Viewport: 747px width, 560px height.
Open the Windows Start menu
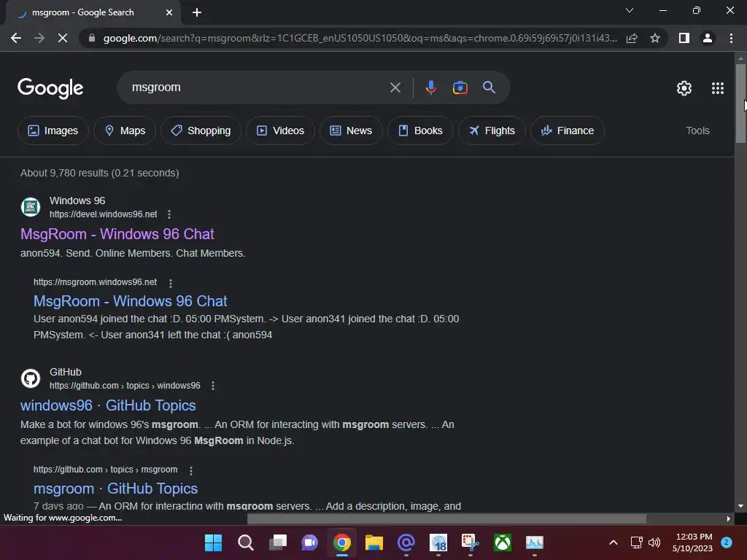tap(214, 542)
